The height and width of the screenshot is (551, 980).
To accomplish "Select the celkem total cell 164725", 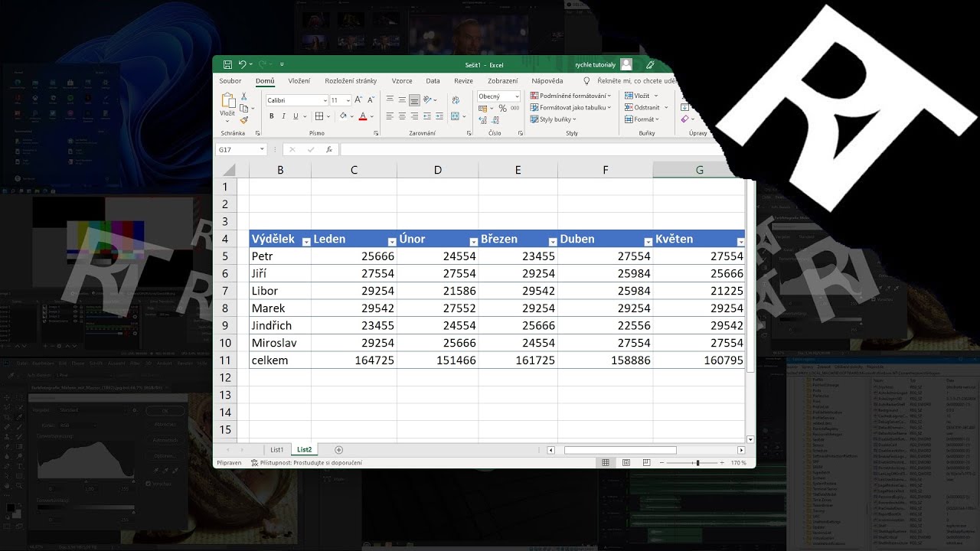I will click(x=354, y=360).
